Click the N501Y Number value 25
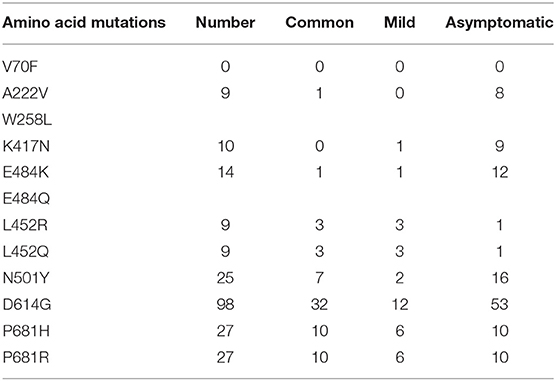 tap(226, 278)
